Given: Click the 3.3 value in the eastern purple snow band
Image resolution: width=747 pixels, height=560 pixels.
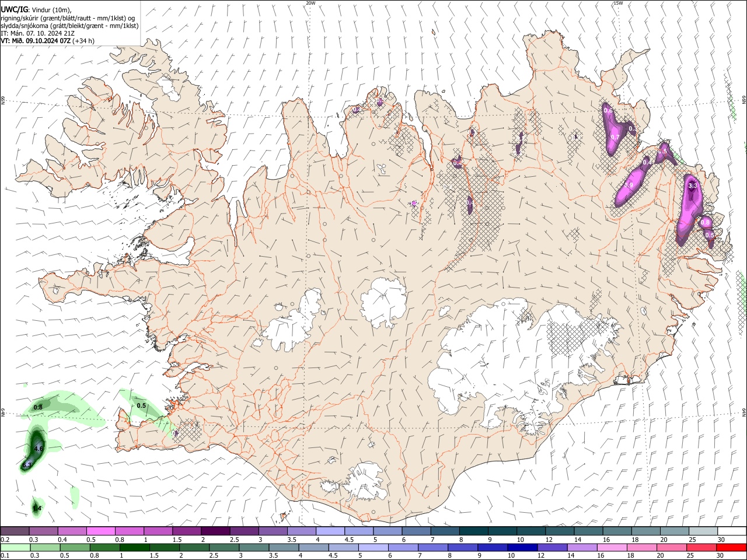Looking at the screenshot, I should [x=693, y=186].
